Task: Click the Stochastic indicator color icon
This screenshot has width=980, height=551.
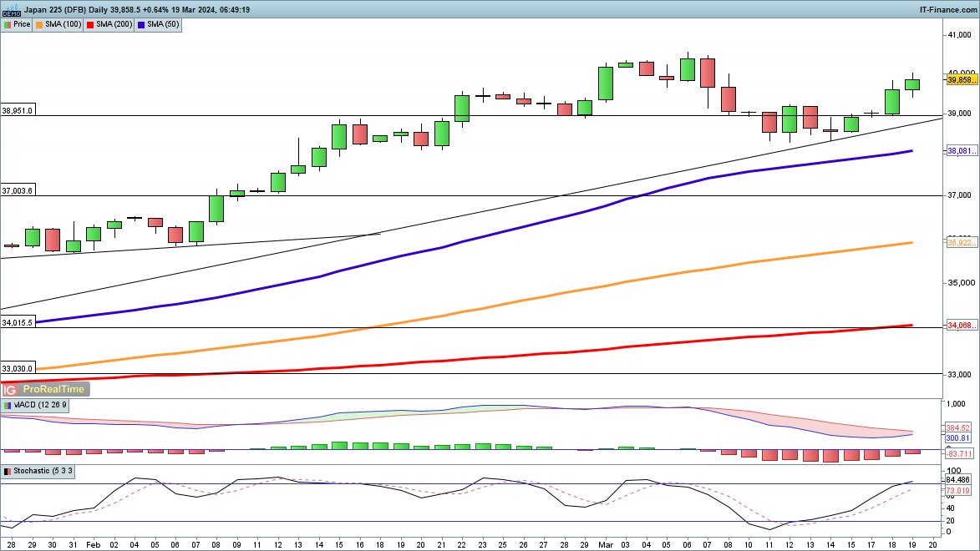Action: coord(8,472)
